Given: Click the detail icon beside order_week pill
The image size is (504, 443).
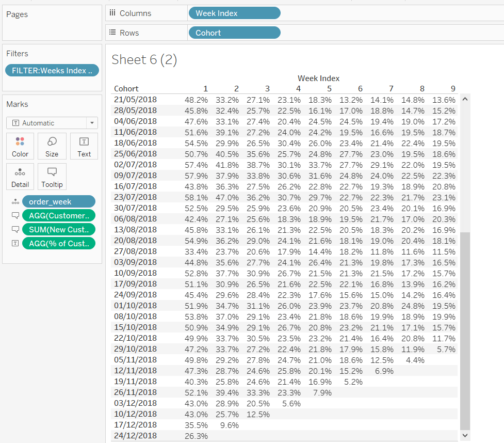Looking at the screenshot, I should tap(14, 202).
